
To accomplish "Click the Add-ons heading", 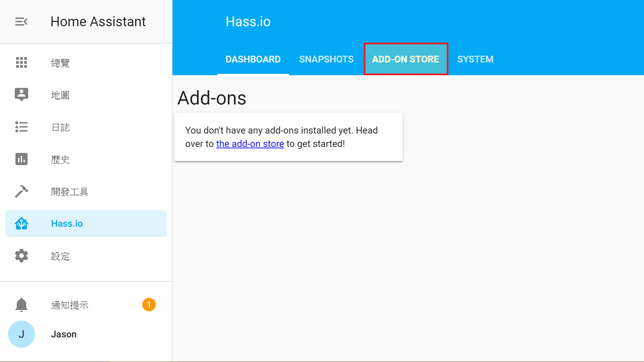I will click(x=212, y=98).
